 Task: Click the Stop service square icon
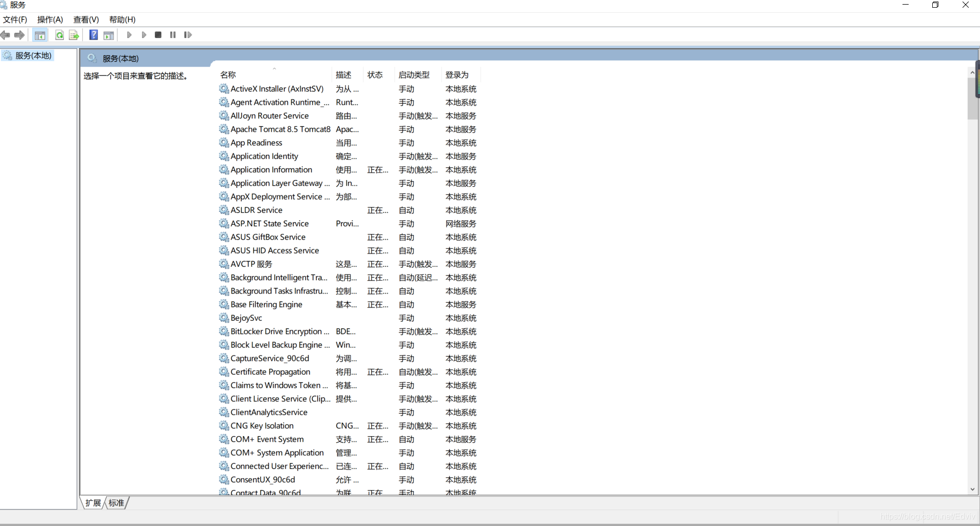pyautogui.click(x=158, y=35)
